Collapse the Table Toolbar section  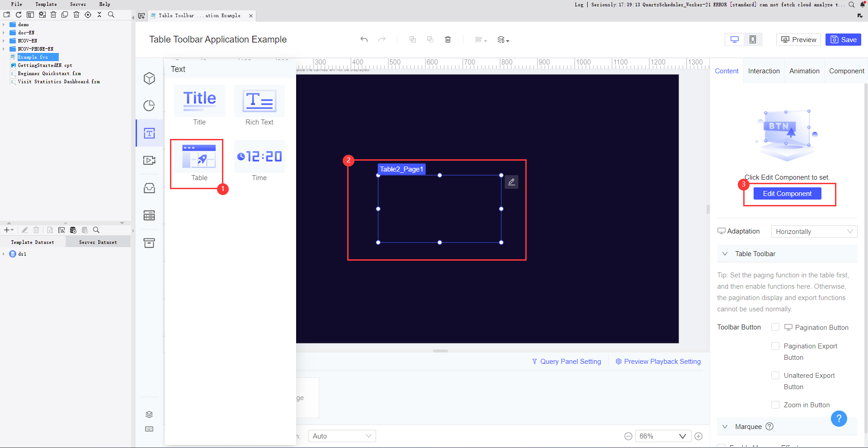coord(725,254)
